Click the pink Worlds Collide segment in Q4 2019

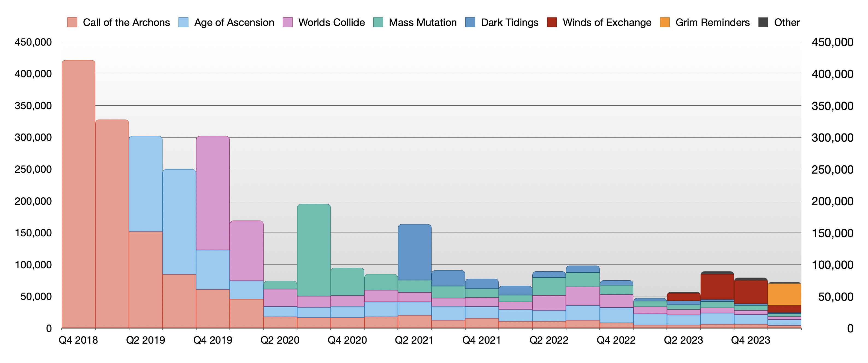[x=212, y=193]
